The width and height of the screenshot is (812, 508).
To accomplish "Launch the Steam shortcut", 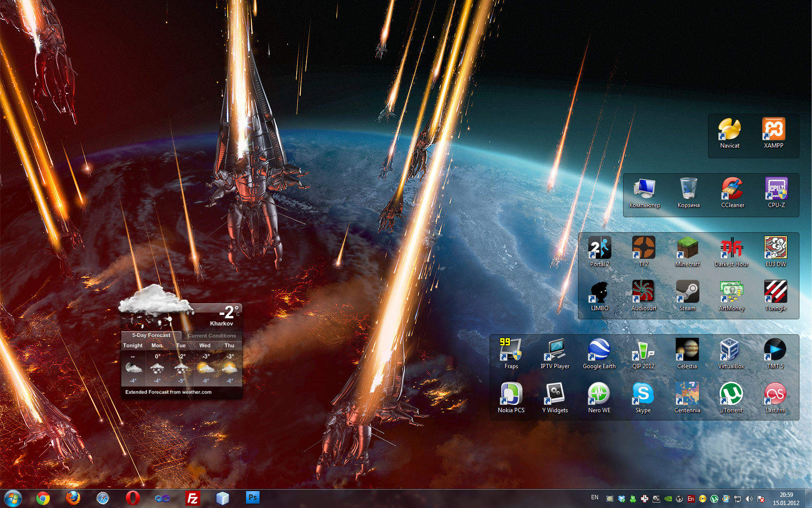I will [687, 296].
